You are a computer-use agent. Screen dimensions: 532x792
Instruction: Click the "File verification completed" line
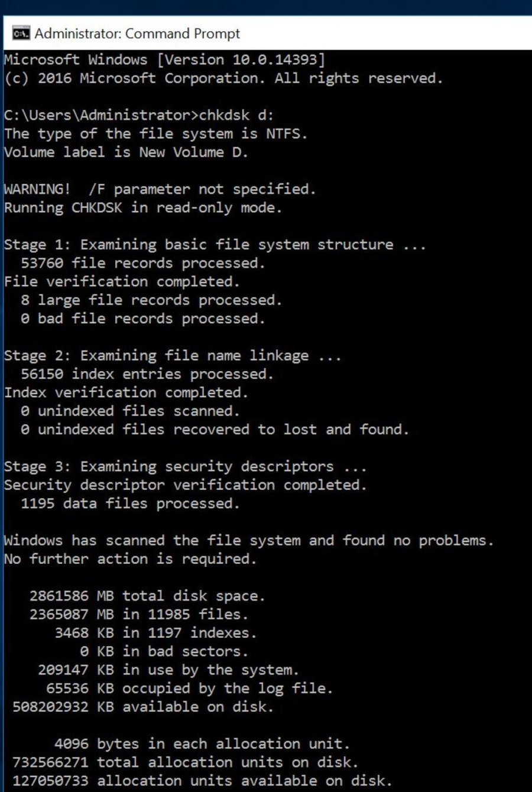pyautogui.click(x=122, y=281)
